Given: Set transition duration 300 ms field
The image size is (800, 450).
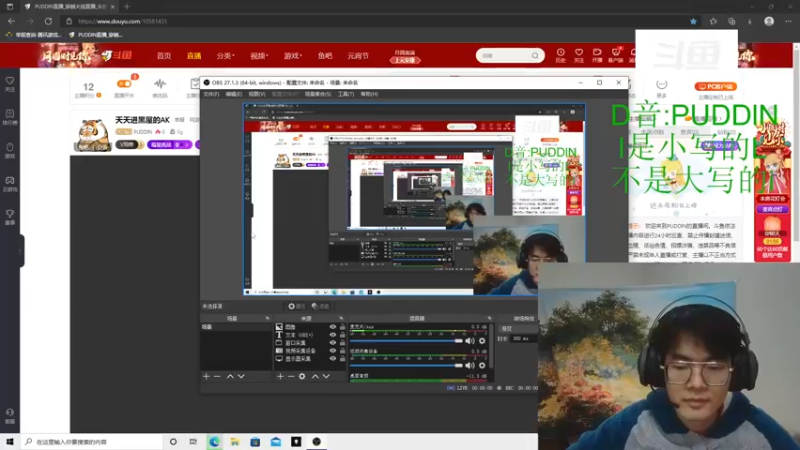Looking at the screenshot, I should [523, 339].
